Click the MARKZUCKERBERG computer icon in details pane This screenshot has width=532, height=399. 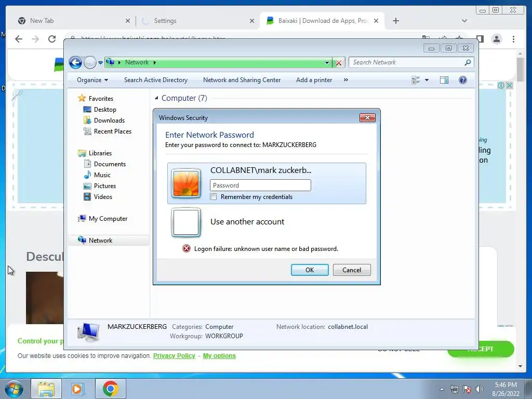pos(88,331)
